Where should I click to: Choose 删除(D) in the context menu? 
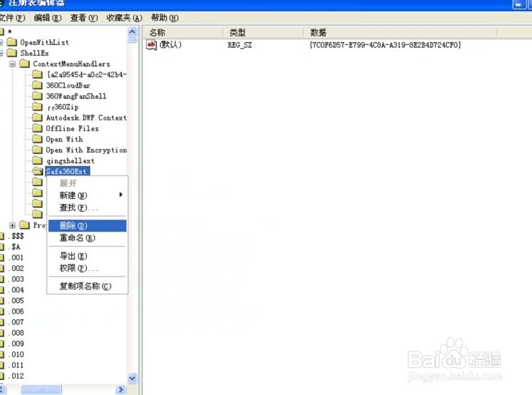[x=87, y=225]
